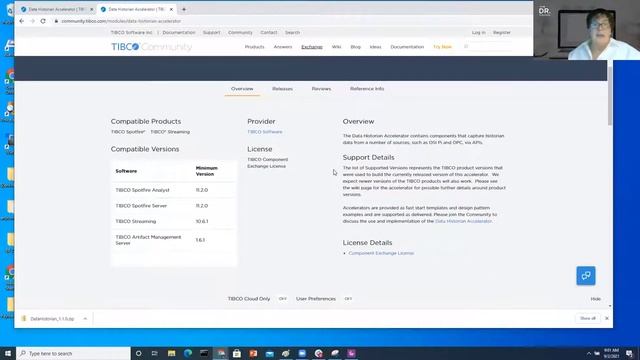Launch Microsoft Edge from the taskbar

tap(188, 353)
